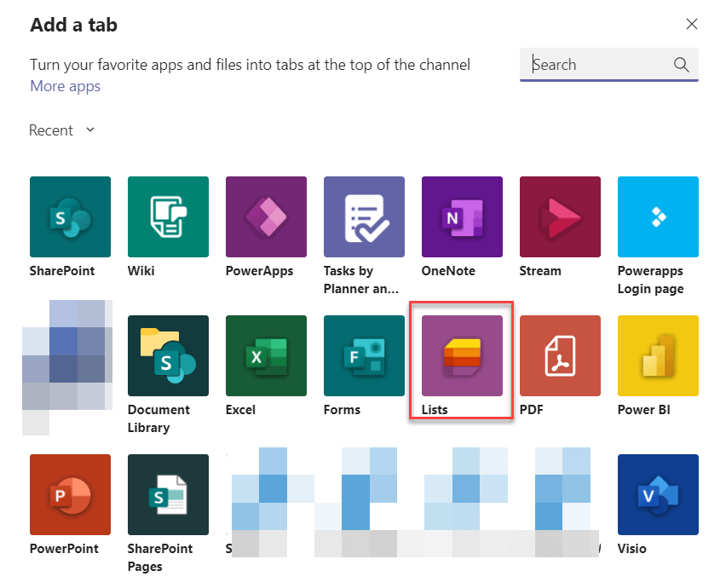Select Document Library app icon
Image resolution: width=726 pixels, height=588 pixels.
pos(168,355)
